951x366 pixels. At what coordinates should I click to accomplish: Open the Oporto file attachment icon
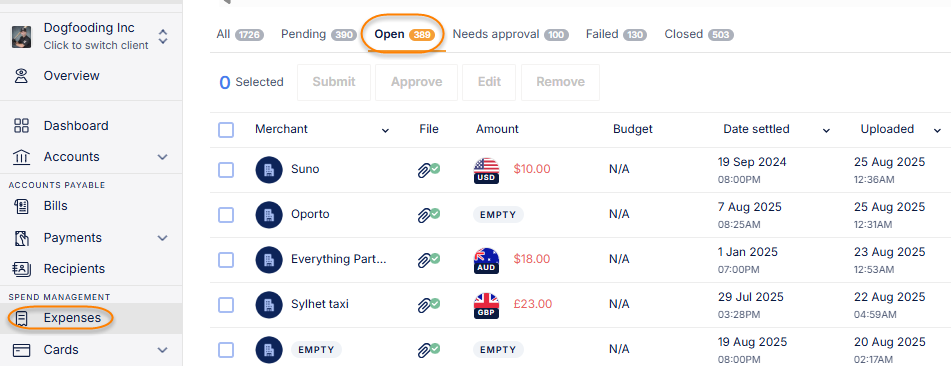[x=428, y=214]
